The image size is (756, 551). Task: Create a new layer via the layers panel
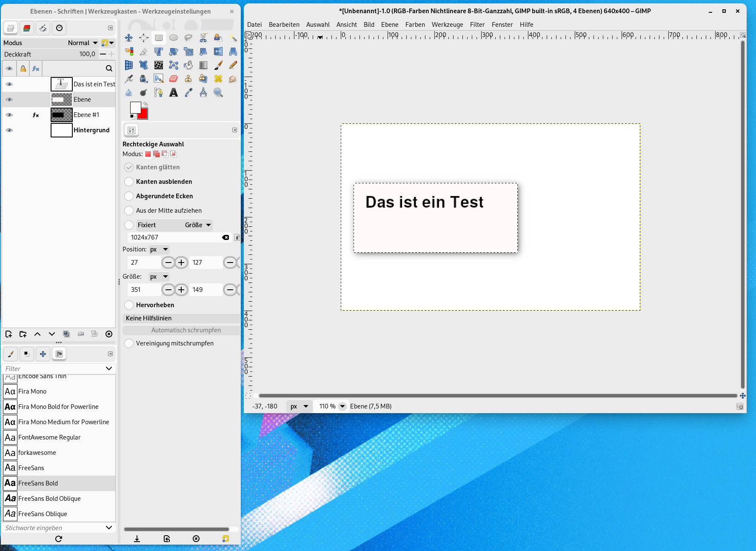[x=9, y=334]
